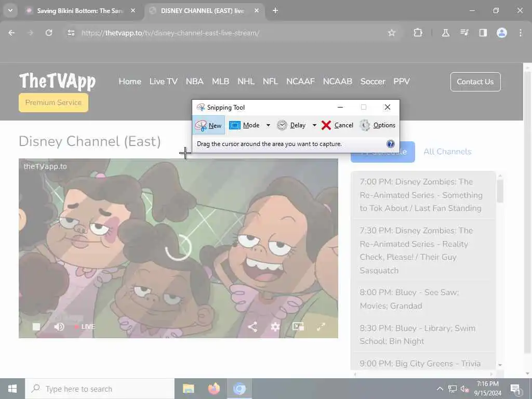Viewport: 532px width, 399px height.
Task: Open MLB in site navigation
Action: click(220, 82)
